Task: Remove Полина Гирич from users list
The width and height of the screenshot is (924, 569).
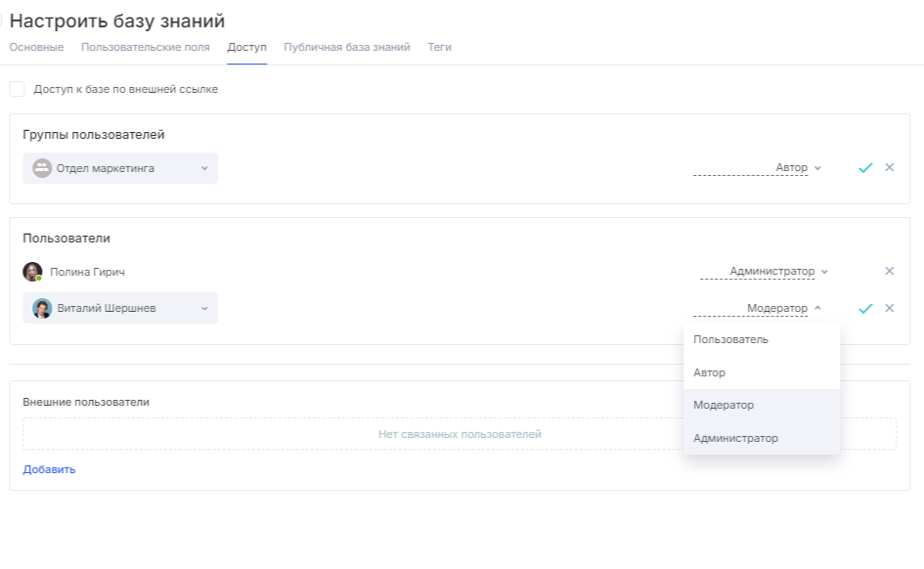Action: 889,272
